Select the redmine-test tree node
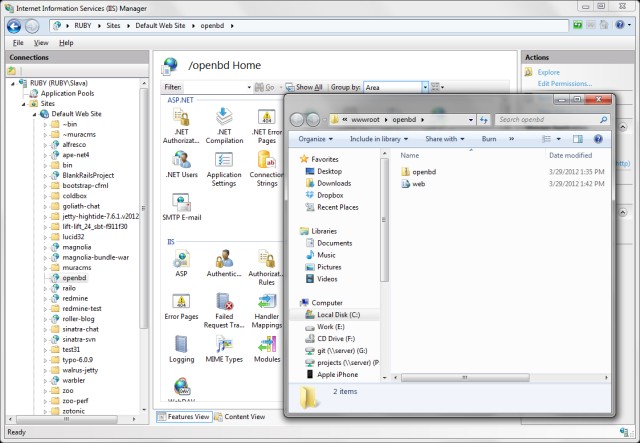This screenshot has width=640, height=443. [x=82, y=309]
